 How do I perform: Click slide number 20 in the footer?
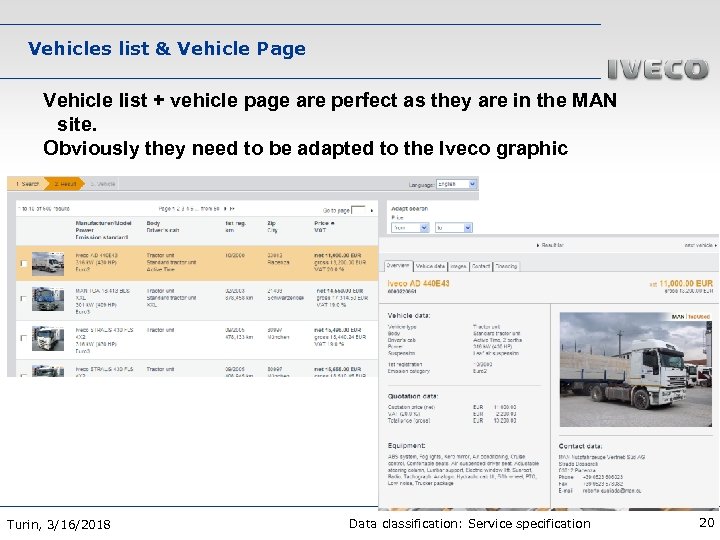[707, 523]
